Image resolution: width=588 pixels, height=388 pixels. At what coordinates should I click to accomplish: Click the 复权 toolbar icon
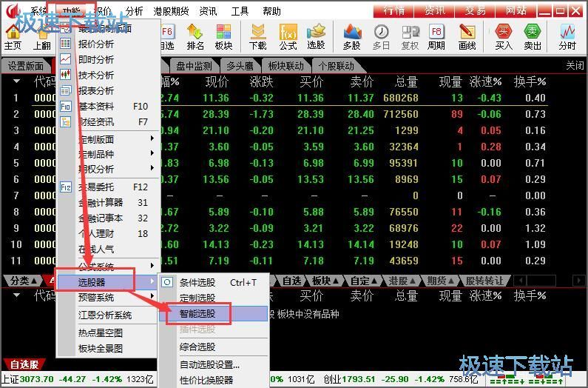tap(410, 37)
